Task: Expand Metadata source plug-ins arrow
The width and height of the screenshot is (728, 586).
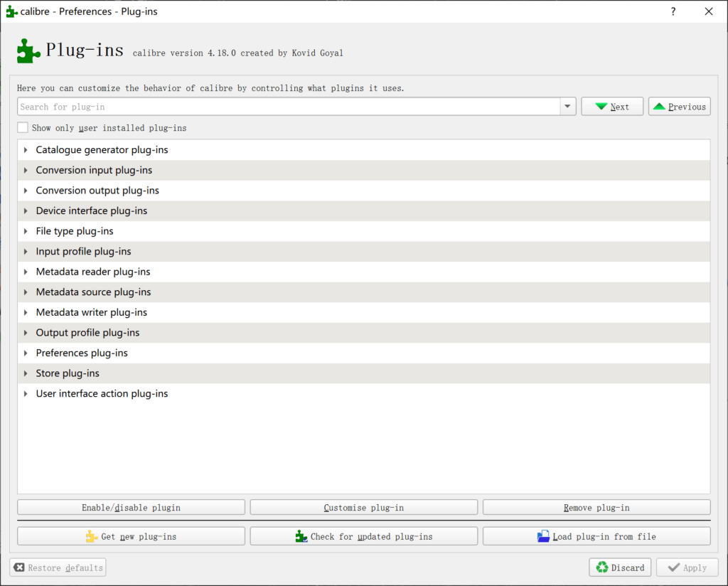Action: coord(26,292)
